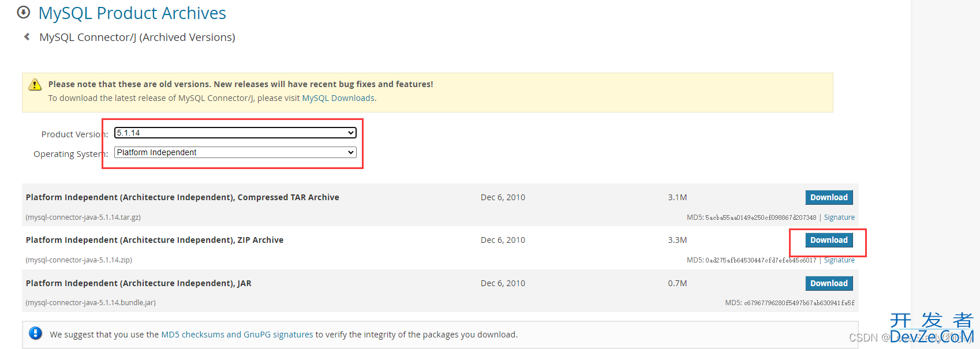
Task: Download the JAR package
Action: tap(829, 283)
